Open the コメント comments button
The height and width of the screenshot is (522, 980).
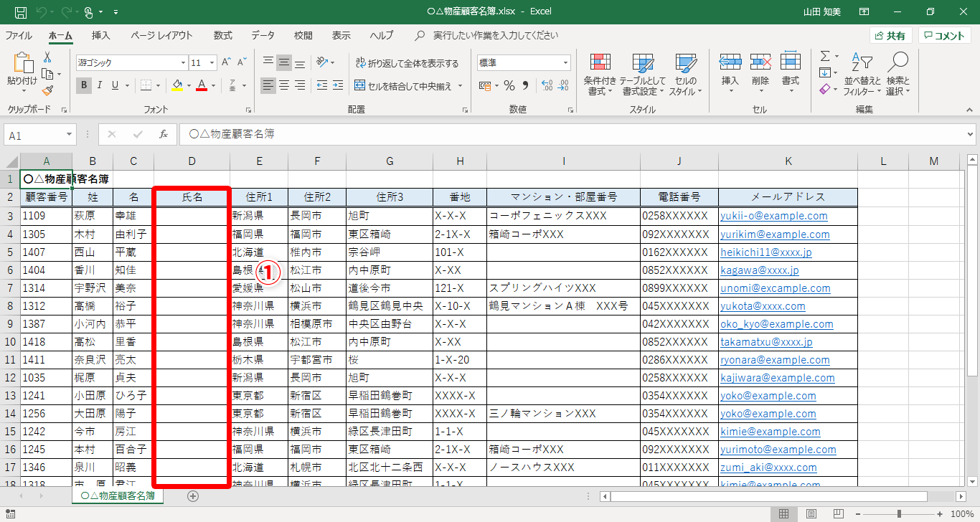[x=946, y=35]
